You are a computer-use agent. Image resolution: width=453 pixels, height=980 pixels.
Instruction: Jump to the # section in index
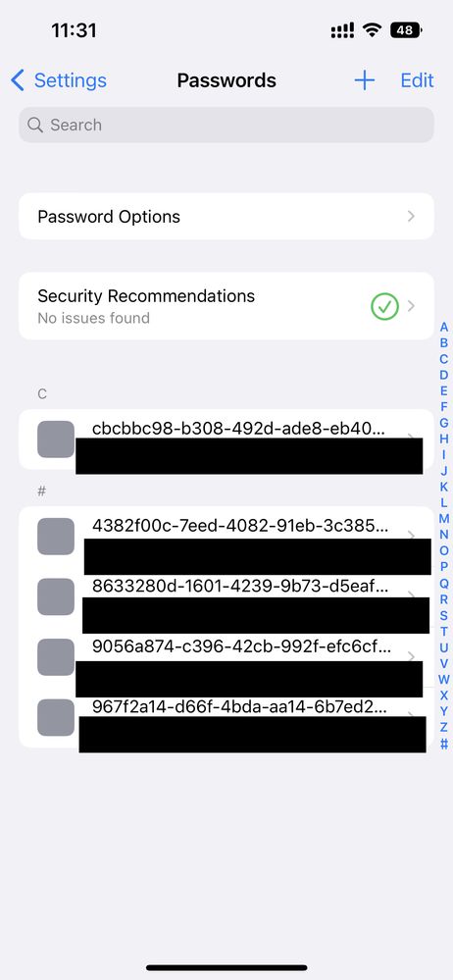(x=443, y=744)
